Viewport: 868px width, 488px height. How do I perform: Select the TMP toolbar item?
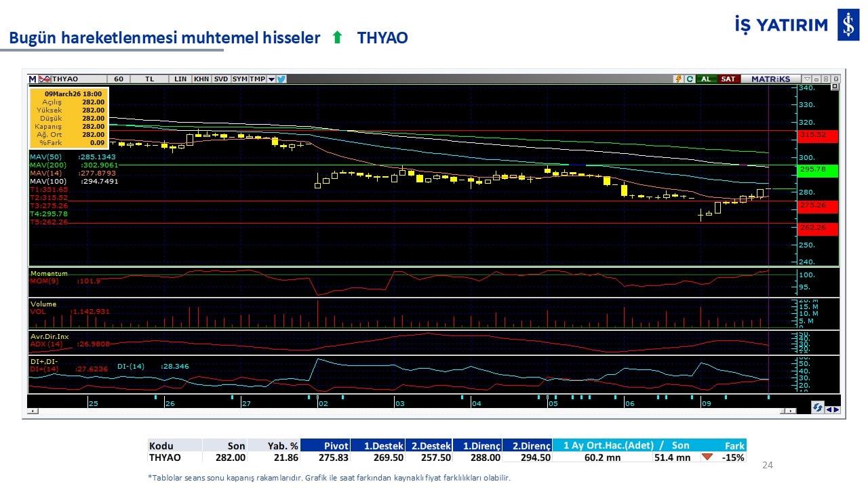pyautogui.click(x=257, y=79)
